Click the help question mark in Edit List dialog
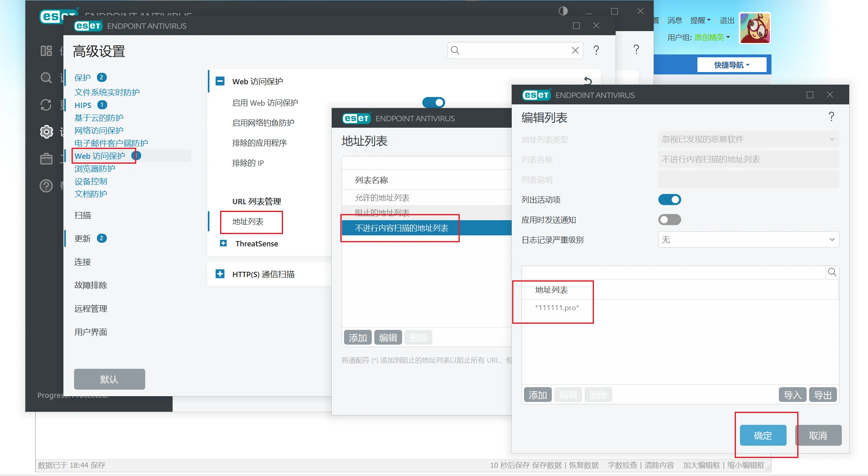Screen dimensions: 868x476 [x=831, y=117]
